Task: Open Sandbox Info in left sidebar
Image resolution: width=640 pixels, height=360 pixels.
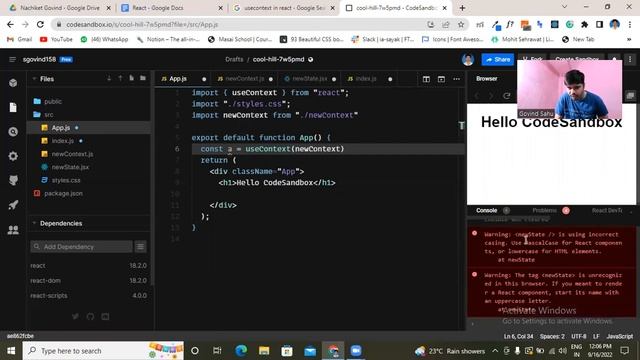Action: click(13, 83)
